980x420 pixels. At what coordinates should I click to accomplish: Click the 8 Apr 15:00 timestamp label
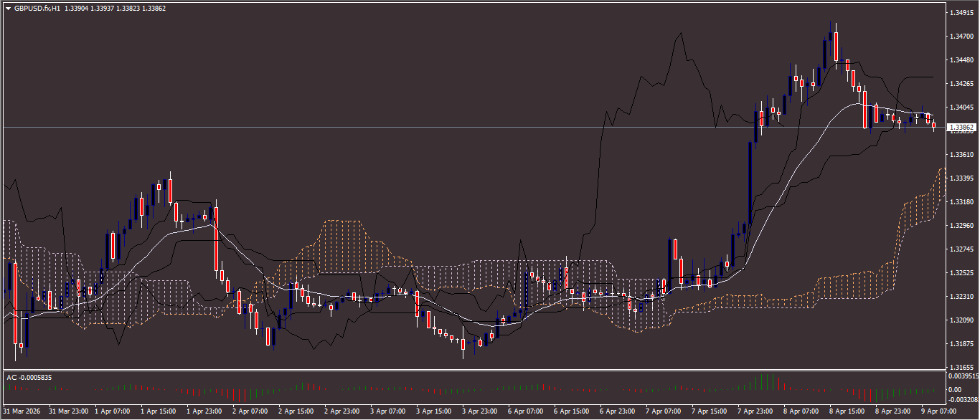pyautogui.click(x=847, y=411)
